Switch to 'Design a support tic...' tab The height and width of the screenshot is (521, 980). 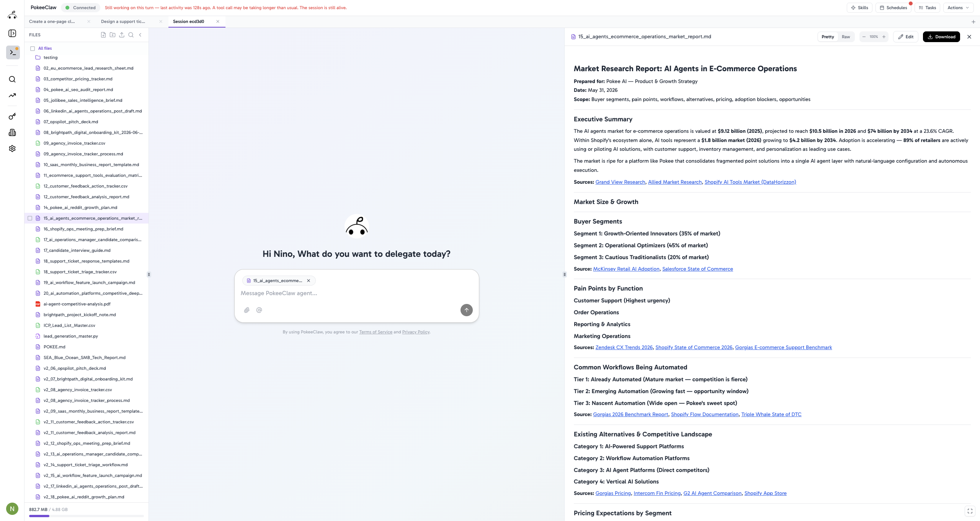[x=123, y=21]
